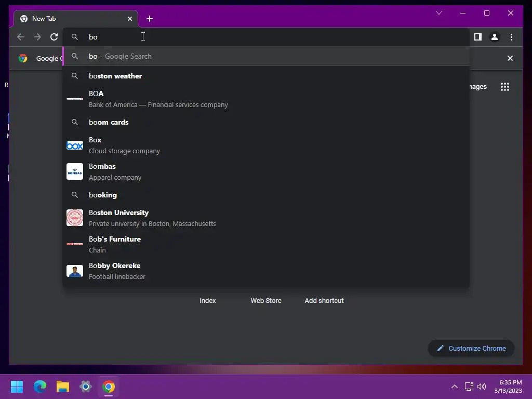Pick the 'boom cards' suggestion
Viewport: 532px width, 399px height.
(267, 122)
